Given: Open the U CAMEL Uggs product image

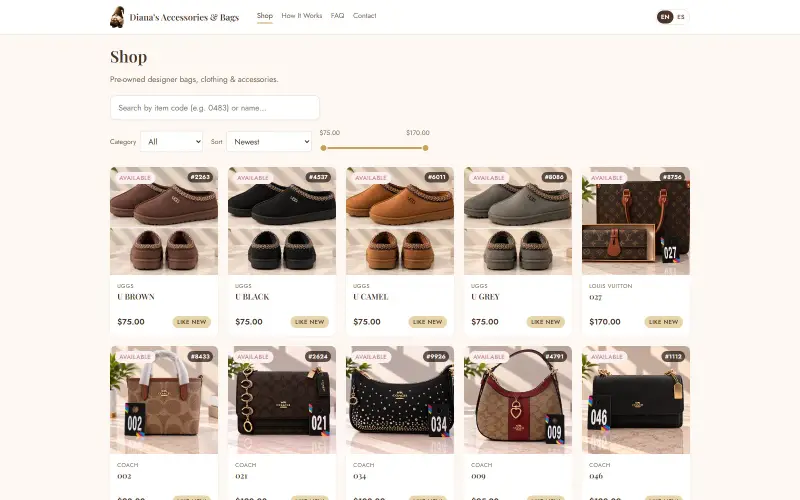Looking at the screenshot, I should [x=399, y=221].
